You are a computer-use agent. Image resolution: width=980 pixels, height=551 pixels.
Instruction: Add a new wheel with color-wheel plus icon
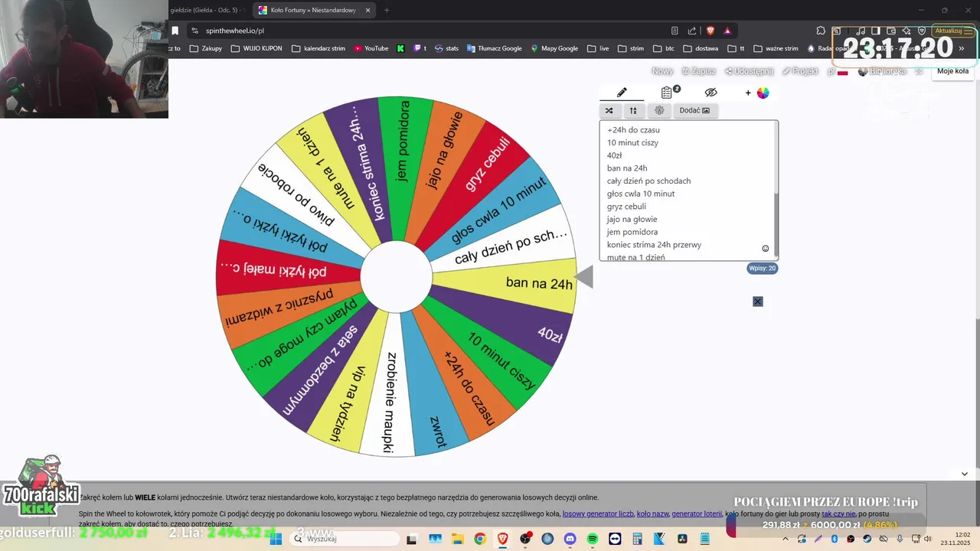(x=757, y=93)
